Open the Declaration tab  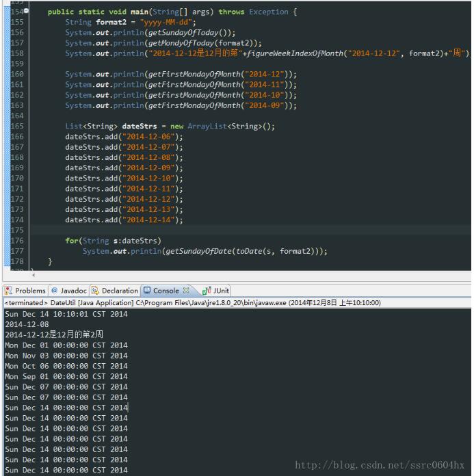pos(115,291)
